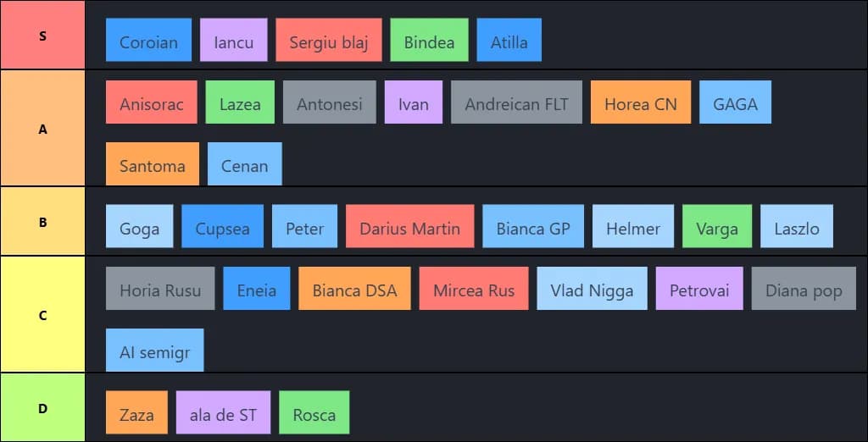Click the AI semigr tile

click(x=155, y=351)
